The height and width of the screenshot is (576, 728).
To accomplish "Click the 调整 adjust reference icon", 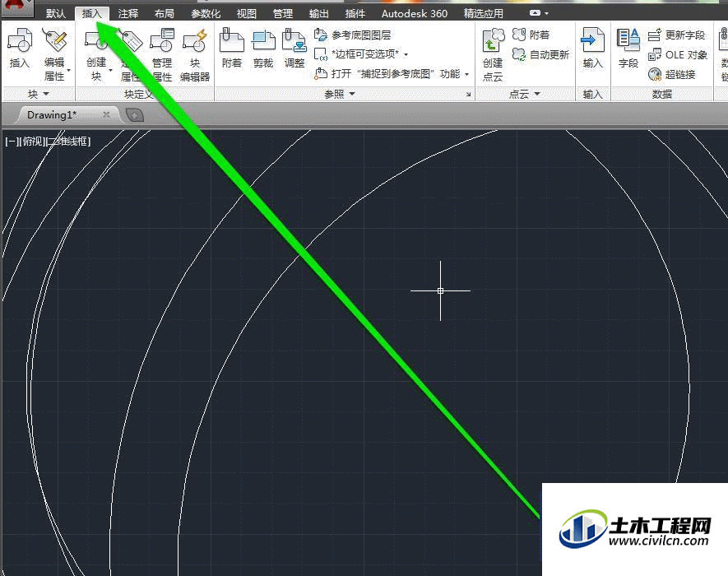I will [x=294, y=40].
